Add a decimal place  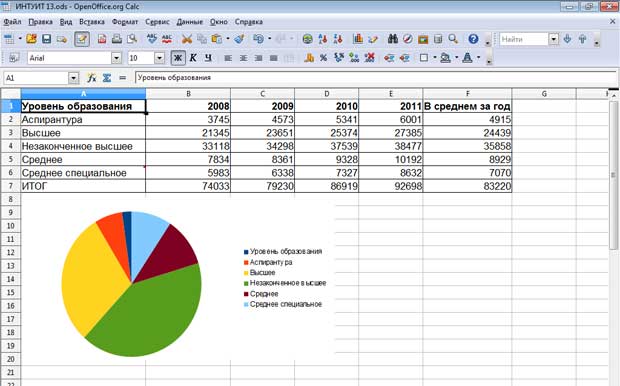(354, 58)
